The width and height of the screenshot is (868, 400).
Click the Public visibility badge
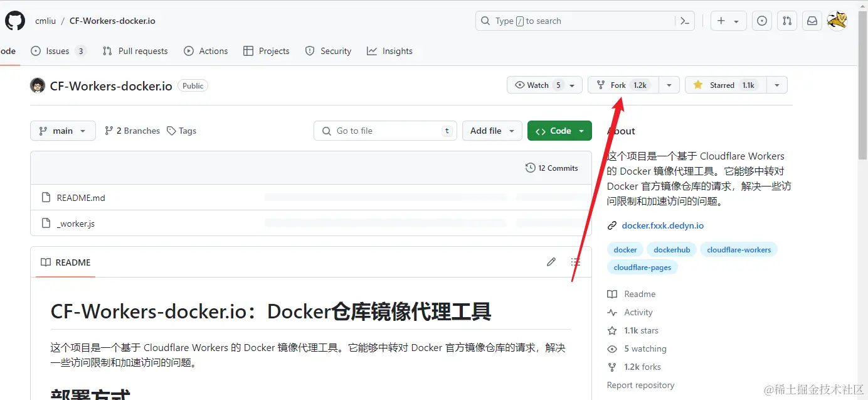[193, 85]
